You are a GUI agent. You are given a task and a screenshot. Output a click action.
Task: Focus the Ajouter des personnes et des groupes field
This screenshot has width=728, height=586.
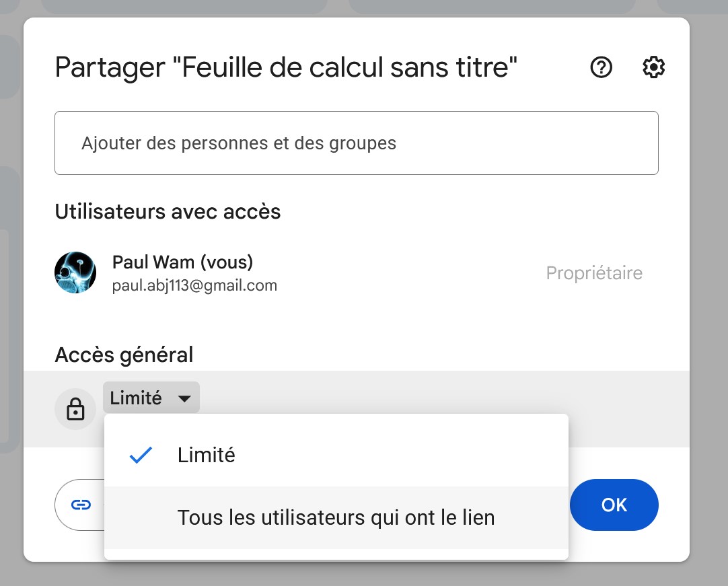356,143
